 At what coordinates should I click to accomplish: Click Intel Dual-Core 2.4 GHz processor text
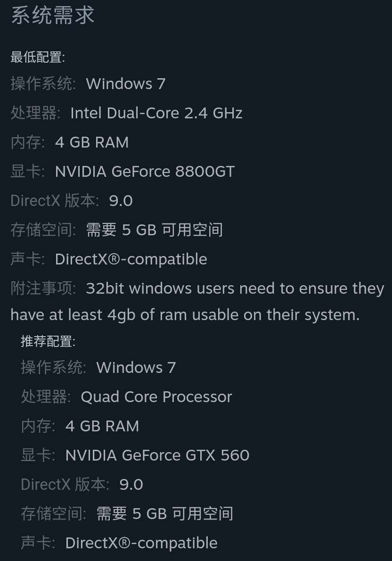click(156, 114)
